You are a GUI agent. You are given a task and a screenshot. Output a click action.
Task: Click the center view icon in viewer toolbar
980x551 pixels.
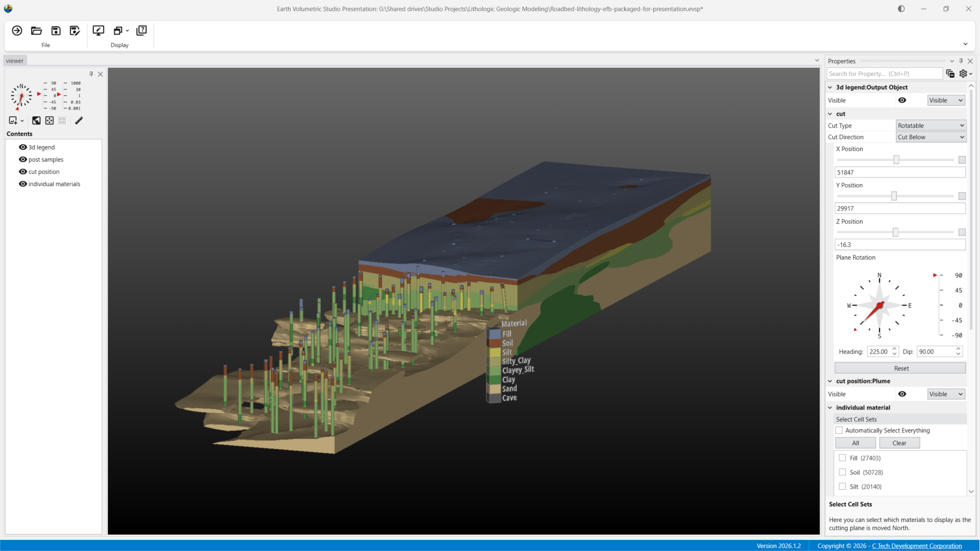tap(50, 120)
